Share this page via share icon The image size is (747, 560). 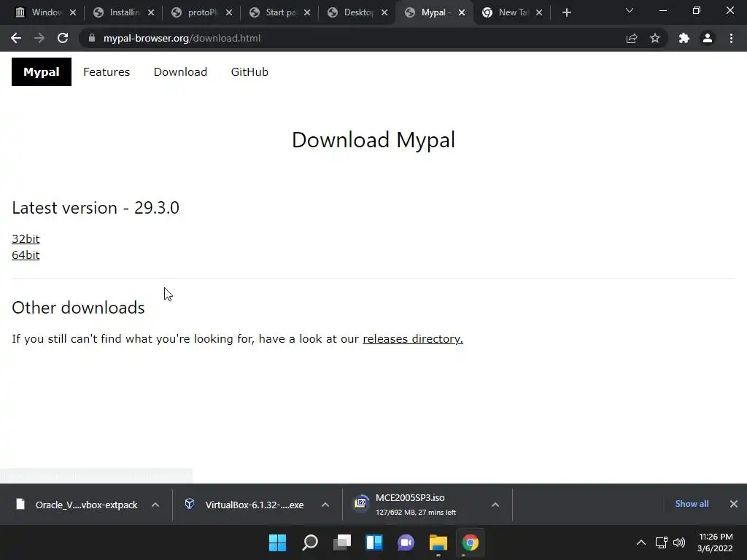tap(632, 38)
